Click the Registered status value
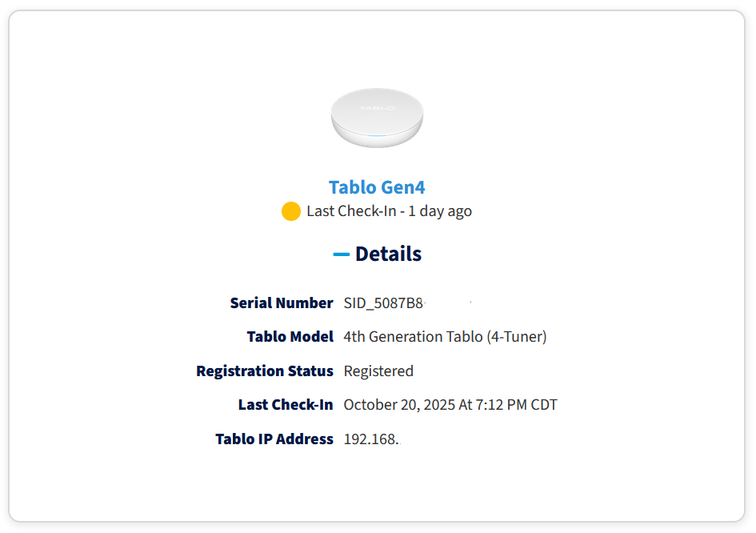Screen dimensions: 756x533 click(378, 371)
